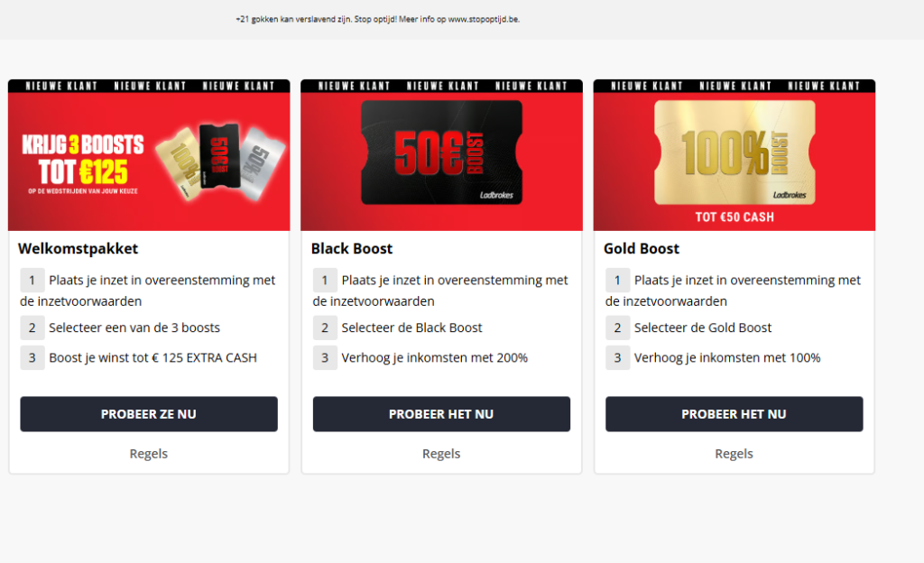Click step 2 badge under Welkomstpakket
The image size is (924, 563).
tap(33, 327)
